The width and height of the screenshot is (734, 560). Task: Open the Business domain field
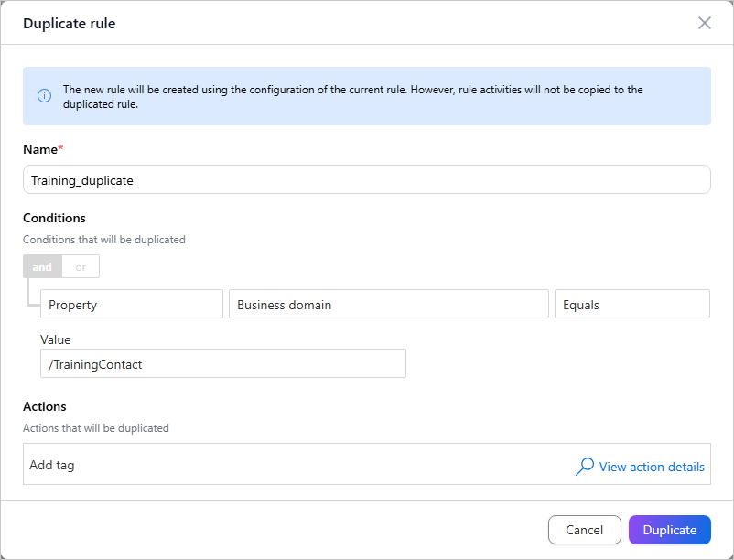(x=389, y=304)
